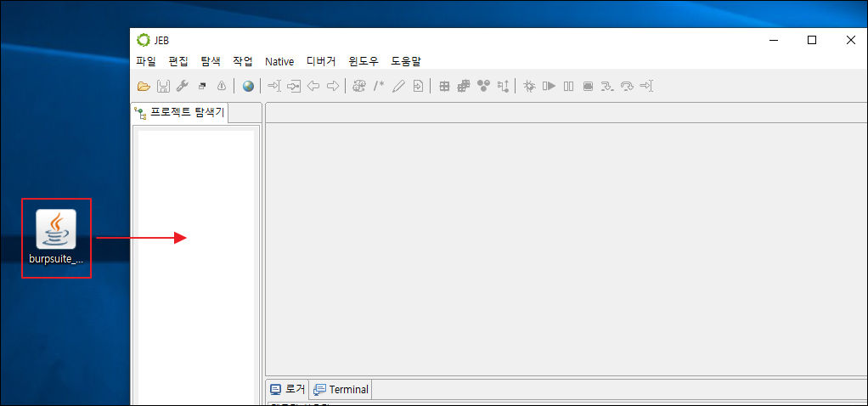Open the 윈도우 menu

point(364,61)
